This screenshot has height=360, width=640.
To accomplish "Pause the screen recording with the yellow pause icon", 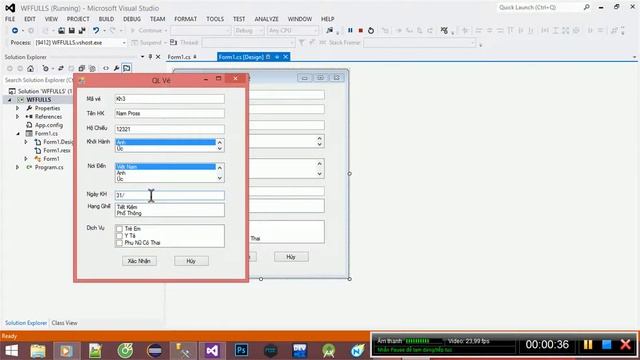I will 588,345.
